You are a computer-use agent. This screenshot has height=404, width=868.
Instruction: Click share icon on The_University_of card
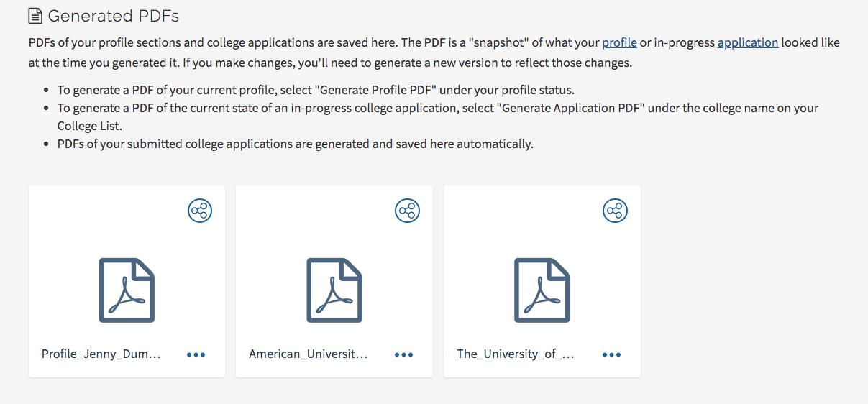click(x=614, y=211)
